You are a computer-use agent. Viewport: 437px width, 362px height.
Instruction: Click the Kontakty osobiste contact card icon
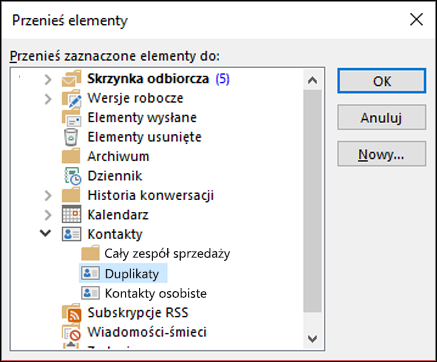[90, 293]
